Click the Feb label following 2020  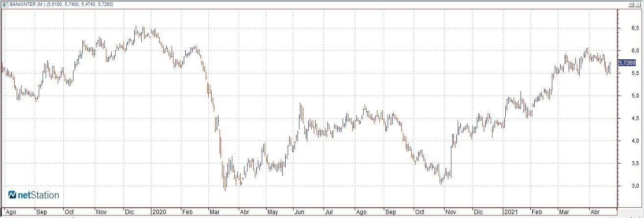pos(187,213)
